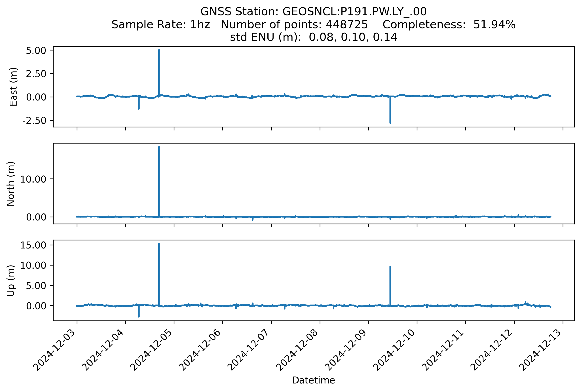Click the East (m) axis label
This screenshot has height=392, width=581.
point(13,87)
